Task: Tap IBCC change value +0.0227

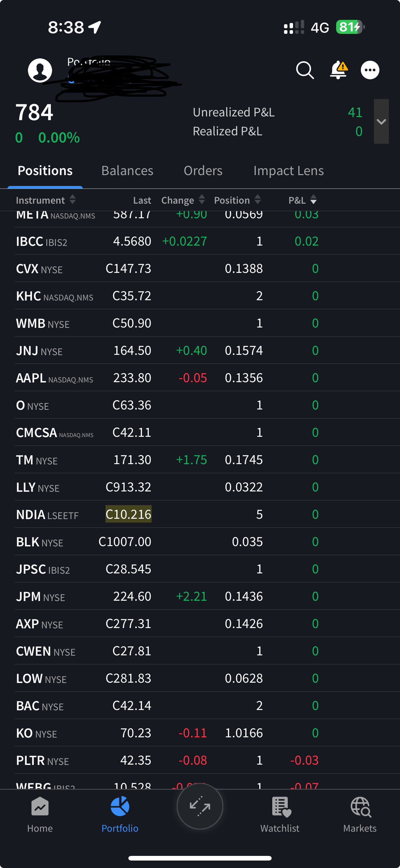Action: 184,241
